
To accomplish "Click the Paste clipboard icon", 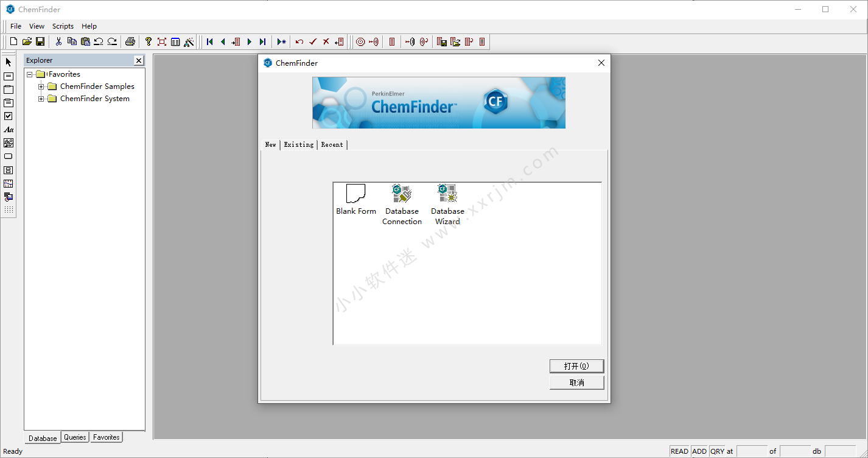I will pos(85,41).
